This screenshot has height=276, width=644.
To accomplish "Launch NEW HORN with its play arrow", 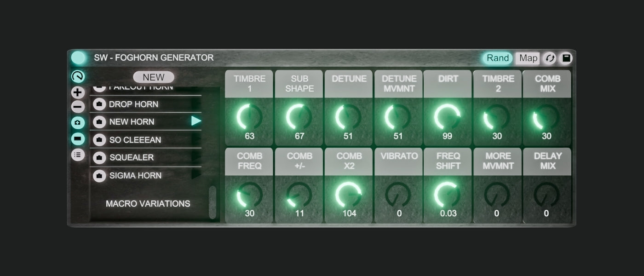I will tap(196, 121).
